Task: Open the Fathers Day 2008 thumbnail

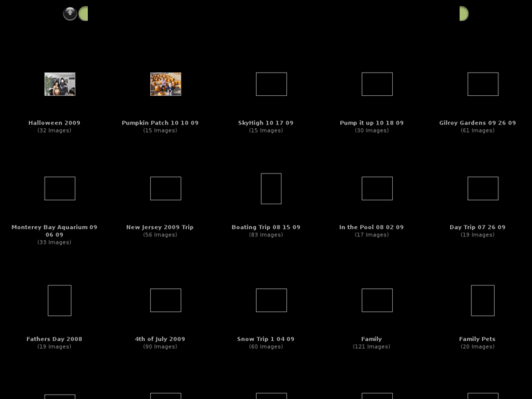Action: coord(60,300)
